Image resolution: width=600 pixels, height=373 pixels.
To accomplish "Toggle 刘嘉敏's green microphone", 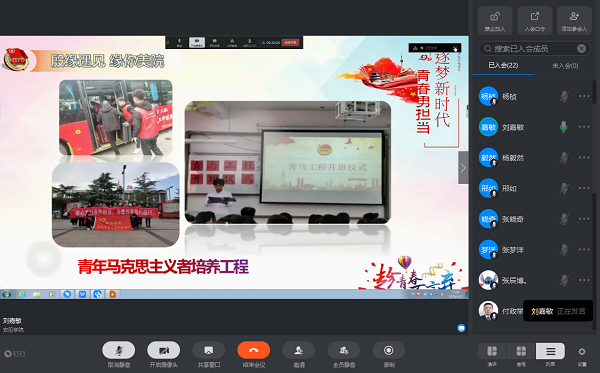I will click(563, 127).
